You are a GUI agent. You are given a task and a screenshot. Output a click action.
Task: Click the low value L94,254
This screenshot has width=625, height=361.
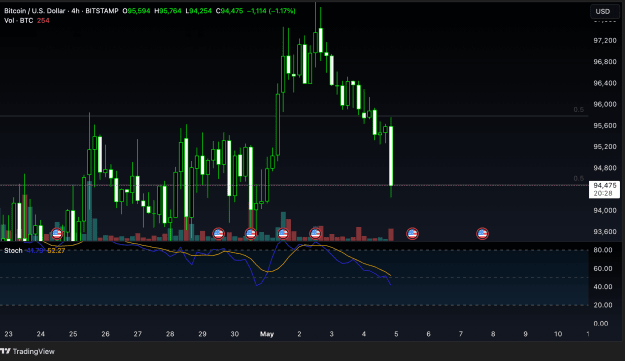[x=199, y=11]
